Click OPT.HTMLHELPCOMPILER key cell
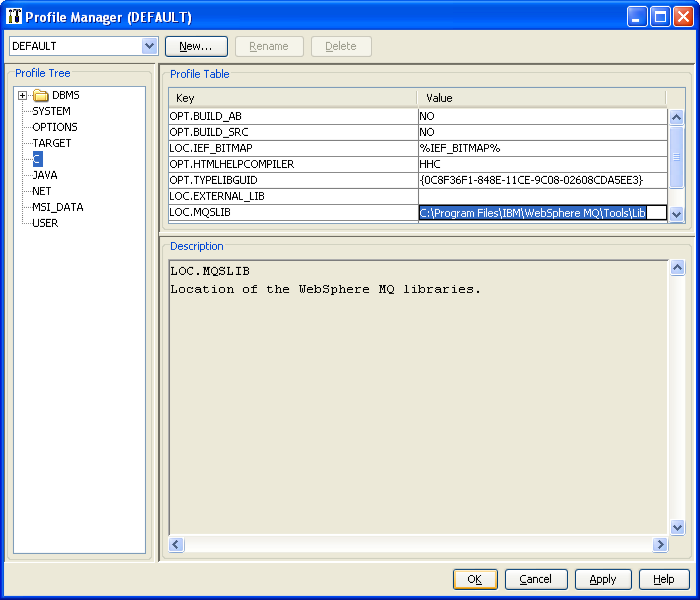Viewport: 700px width, 600px height. click(293, 164)
